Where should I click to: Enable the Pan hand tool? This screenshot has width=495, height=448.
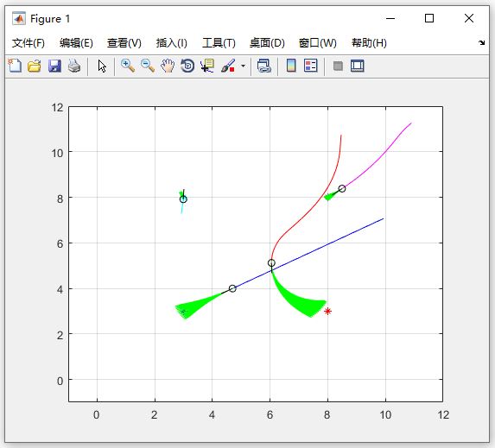(168, 66)
